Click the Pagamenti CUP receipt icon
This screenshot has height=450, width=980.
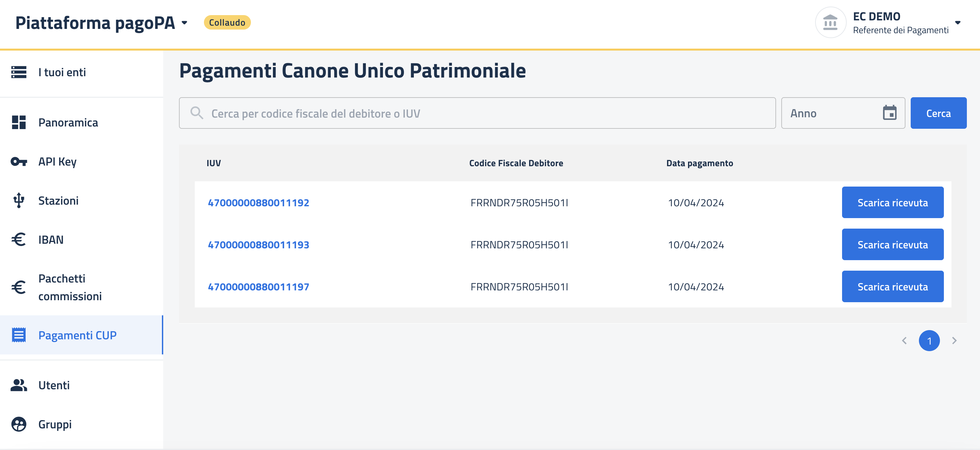[19, 335]
